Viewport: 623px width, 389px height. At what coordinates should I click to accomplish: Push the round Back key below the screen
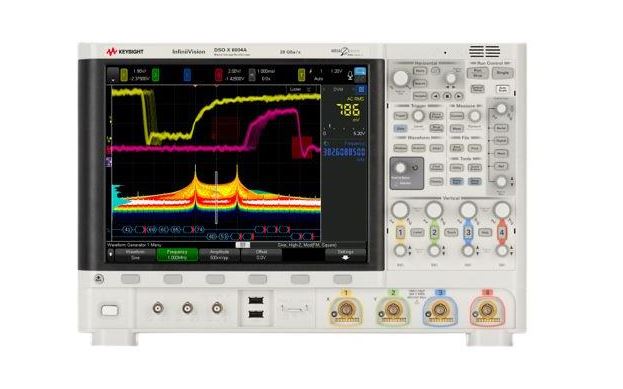[x=99, y=279]
